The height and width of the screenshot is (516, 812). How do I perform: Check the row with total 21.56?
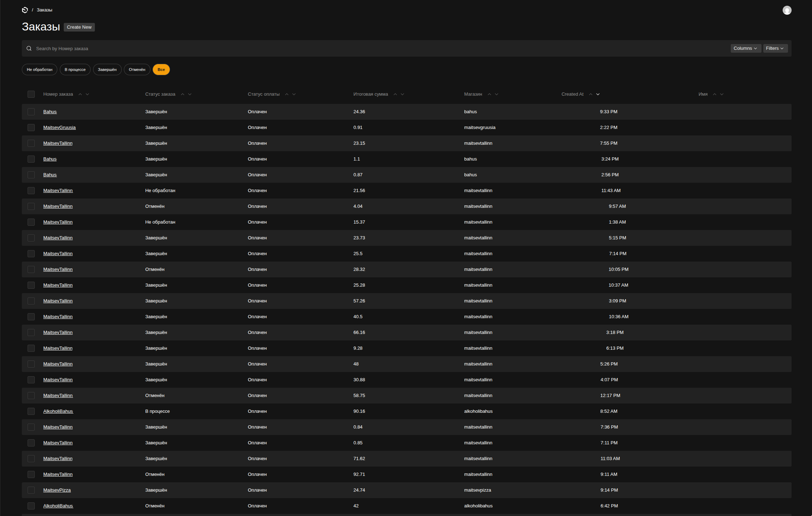tap(31, 191)
